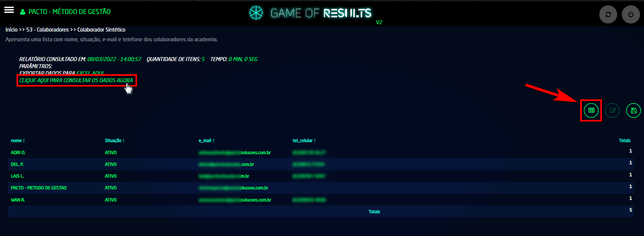
Task: Click the grand total value 5
Action: pos(631,210)
